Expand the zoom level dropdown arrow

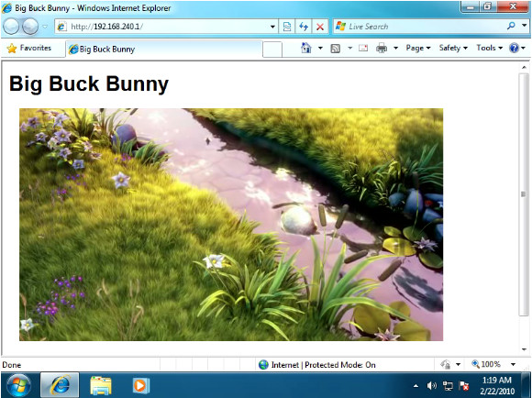click(x=513, y=365)
